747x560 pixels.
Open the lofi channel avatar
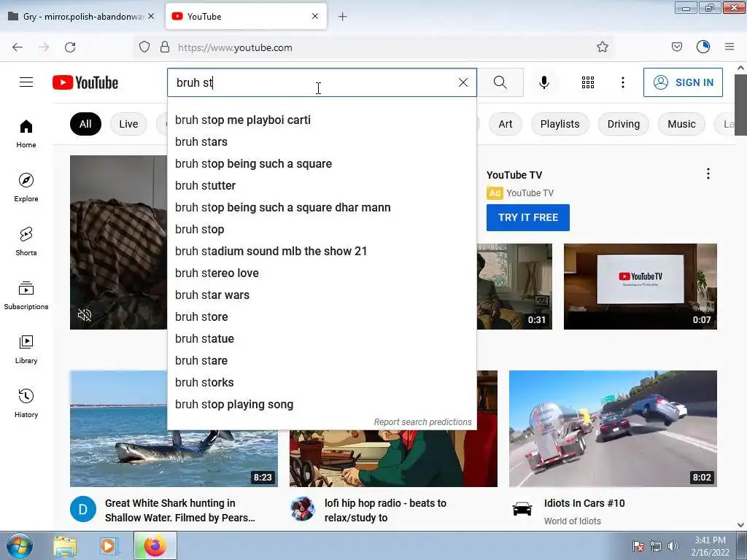(303, 509)
